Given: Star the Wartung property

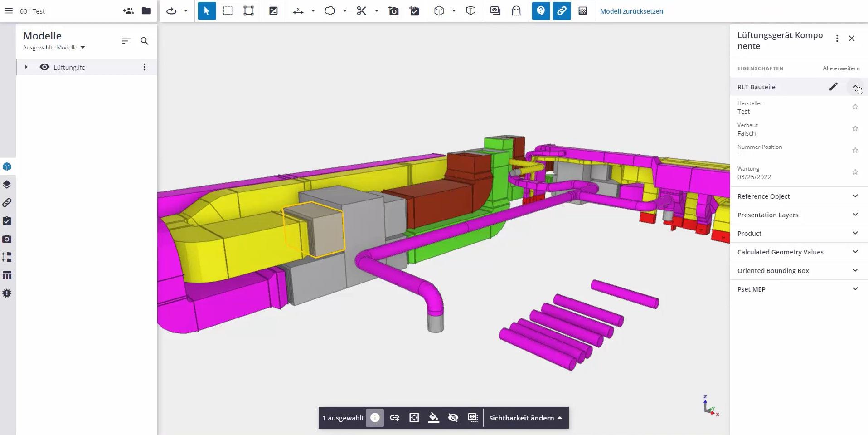Looking at the screenshot, I should click(855, 172).
